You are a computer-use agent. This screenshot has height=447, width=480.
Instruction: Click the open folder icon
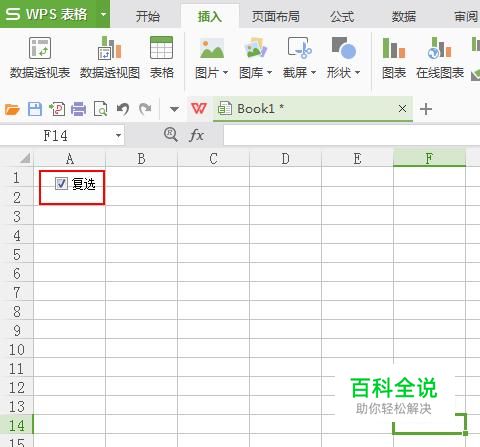click(x=12, y=109)
